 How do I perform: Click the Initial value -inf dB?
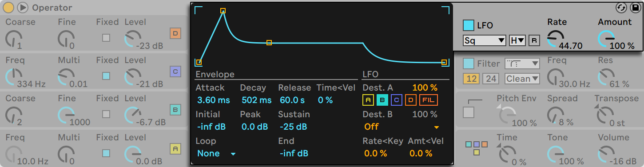click(x=211, y=127)
